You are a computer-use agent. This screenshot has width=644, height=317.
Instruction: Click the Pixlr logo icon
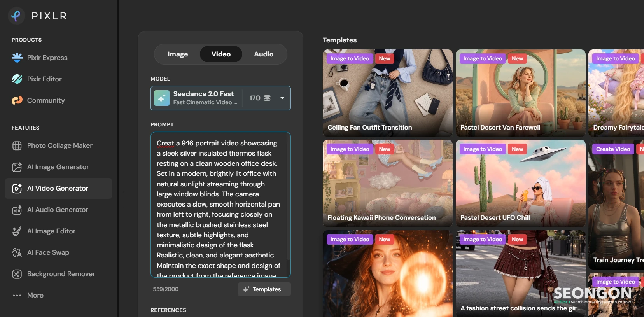16,16
